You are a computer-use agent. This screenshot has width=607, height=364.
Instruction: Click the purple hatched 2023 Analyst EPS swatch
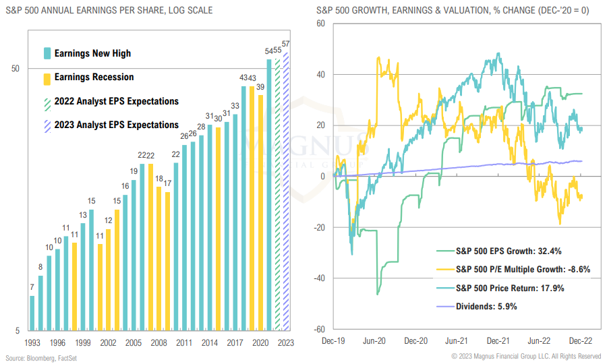point(47,125)
